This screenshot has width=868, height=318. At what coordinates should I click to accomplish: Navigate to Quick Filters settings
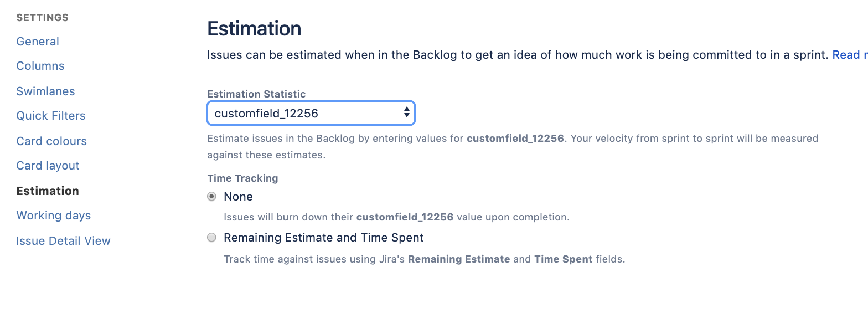[x=51, y=116]
